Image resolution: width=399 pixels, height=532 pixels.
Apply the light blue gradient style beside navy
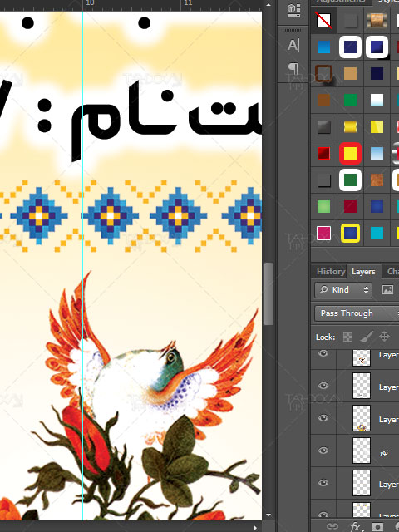tap(323, 47)
